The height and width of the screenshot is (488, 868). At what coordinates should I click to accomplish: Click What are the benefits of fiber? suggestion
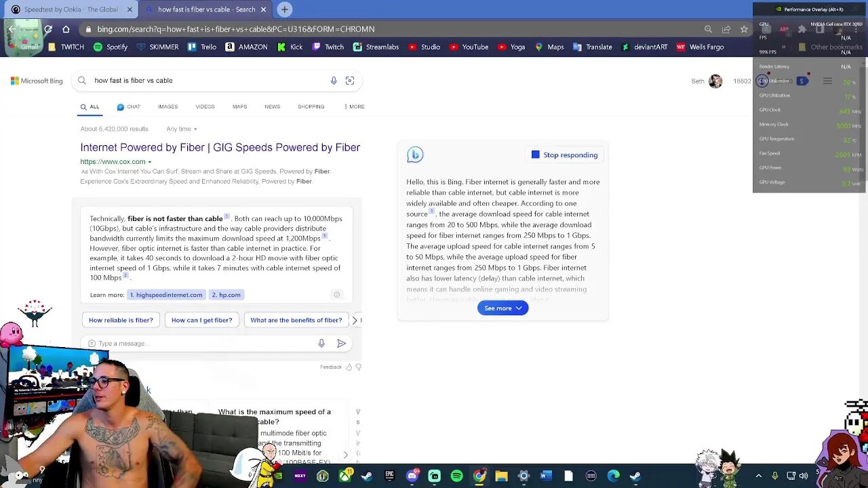tap(296, 320)
